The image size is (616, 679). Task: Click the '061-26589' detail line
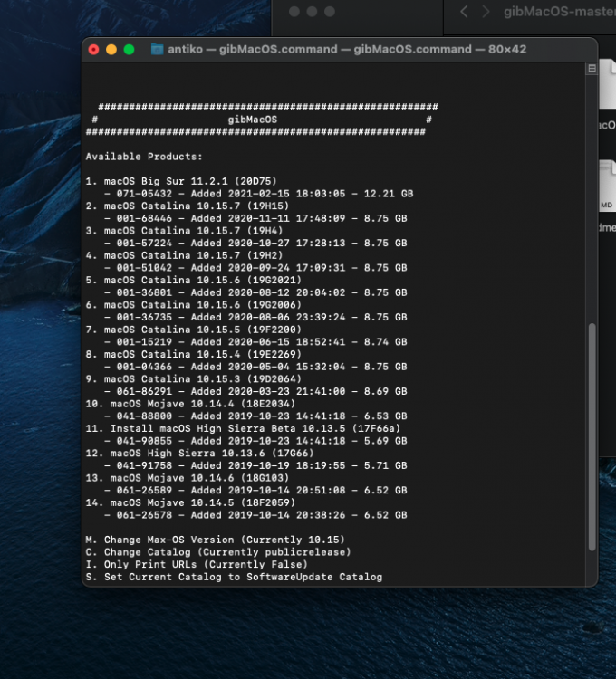coord(255,490)
